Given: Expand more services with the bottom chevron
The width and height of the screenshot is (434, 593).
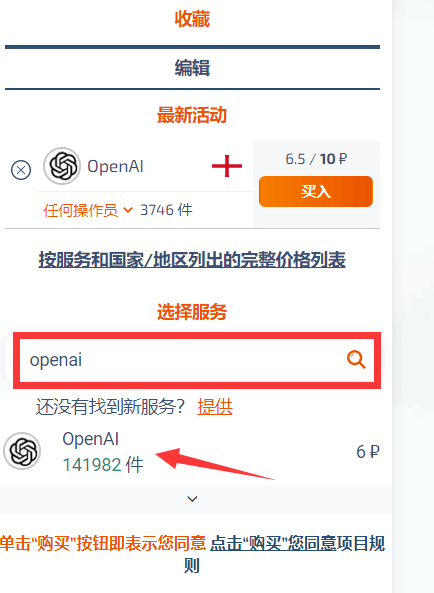Looking at the screenshot, I should pyautogui.click(x=192, y=499).
